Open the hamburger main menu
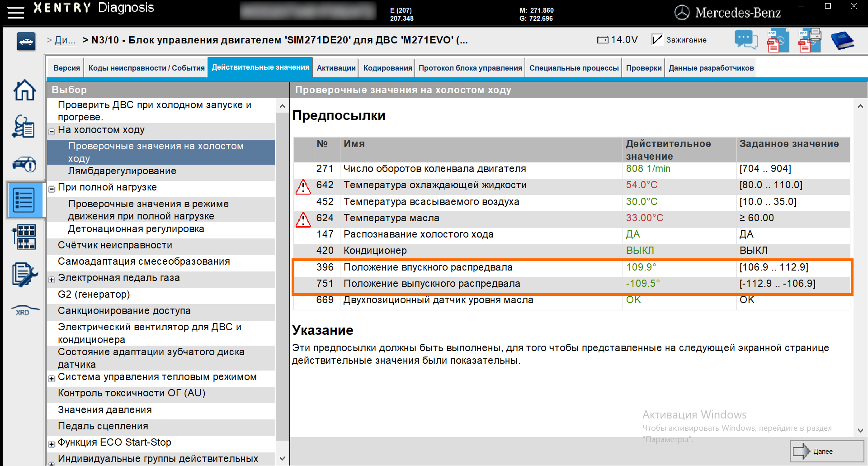This screenshot has width=868, height=466. 16,12
